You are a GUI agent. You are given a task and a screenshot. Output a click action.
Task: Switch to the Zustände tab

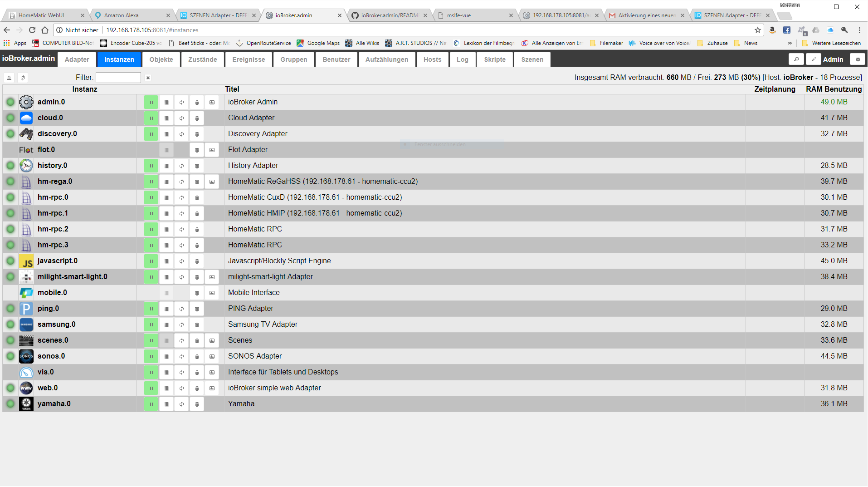tap(203, 59)
